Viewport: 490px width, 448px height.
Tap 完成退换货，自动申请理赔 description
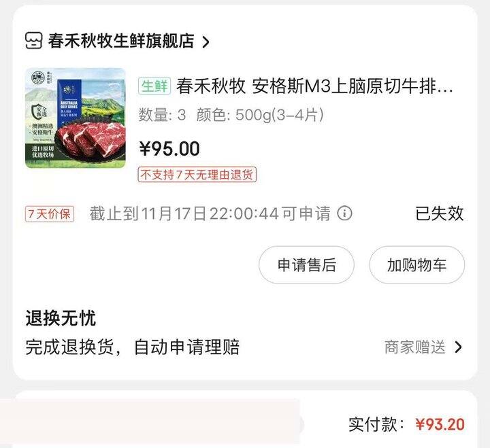click(x=133, y=347)
